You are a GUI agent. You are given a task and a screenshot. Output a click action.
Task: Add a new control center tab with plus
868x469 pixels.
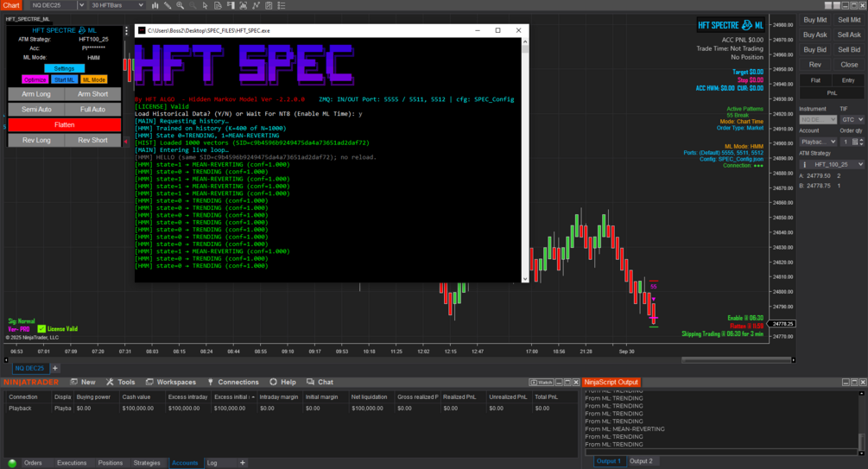242,462
